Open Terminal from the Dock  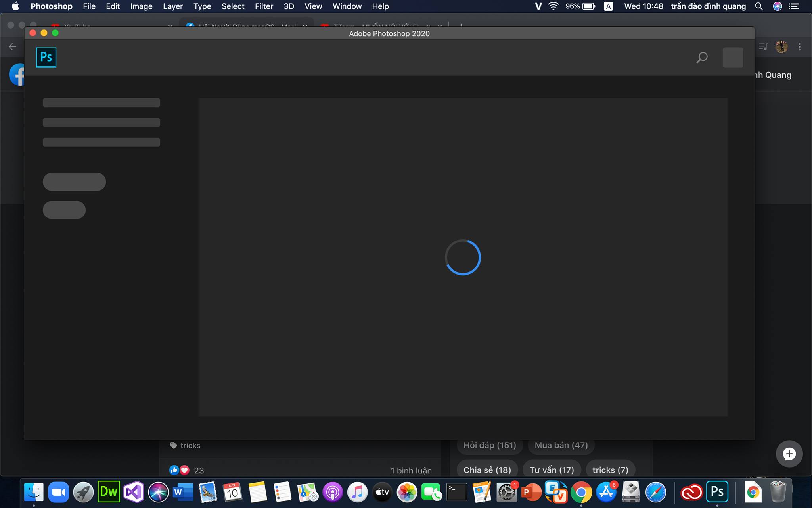pyautogui.click(x=456, y=492)
